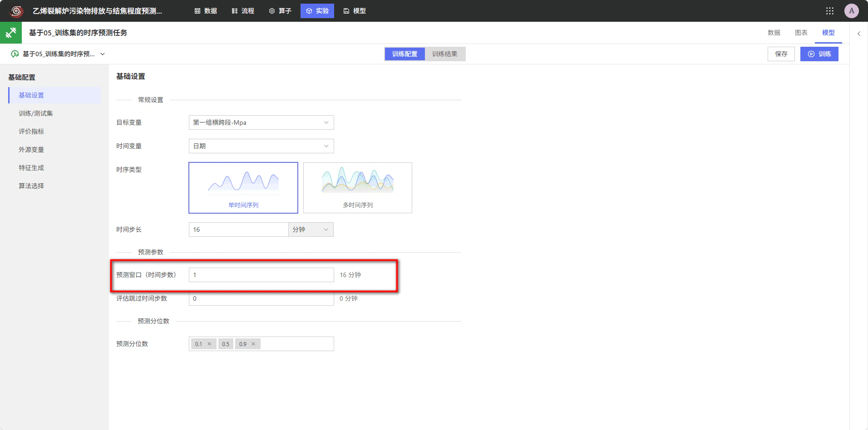Switch to the 图表 tab

pos(801,33)
